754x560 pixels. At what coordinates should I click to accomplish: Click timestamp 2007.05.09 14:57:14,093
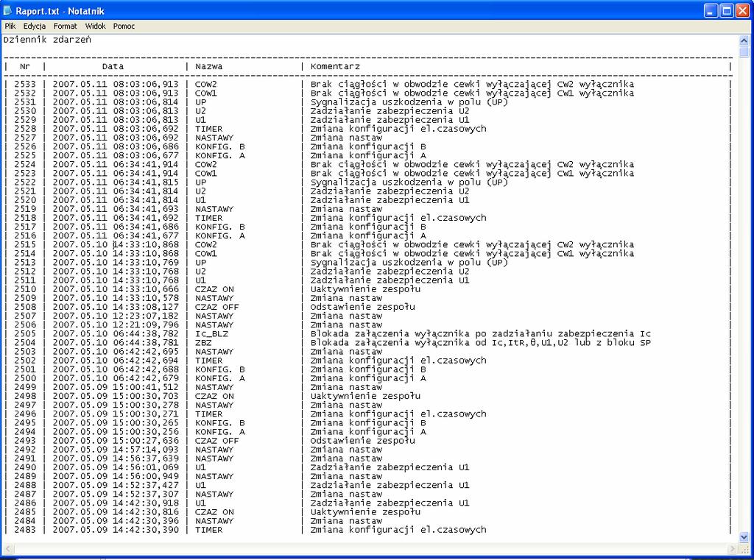coord(116,450)
